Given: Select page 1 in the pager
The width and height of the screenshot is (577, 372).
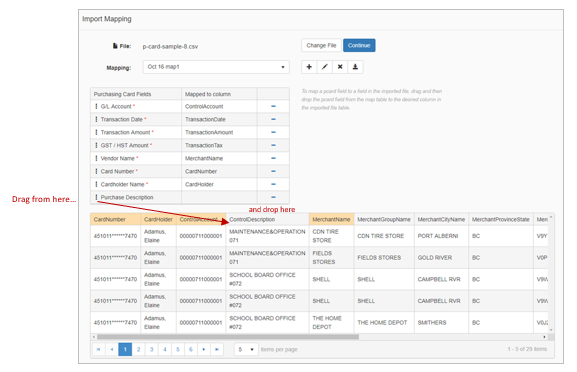Looking at the screenshot, I should pos(125,349).
